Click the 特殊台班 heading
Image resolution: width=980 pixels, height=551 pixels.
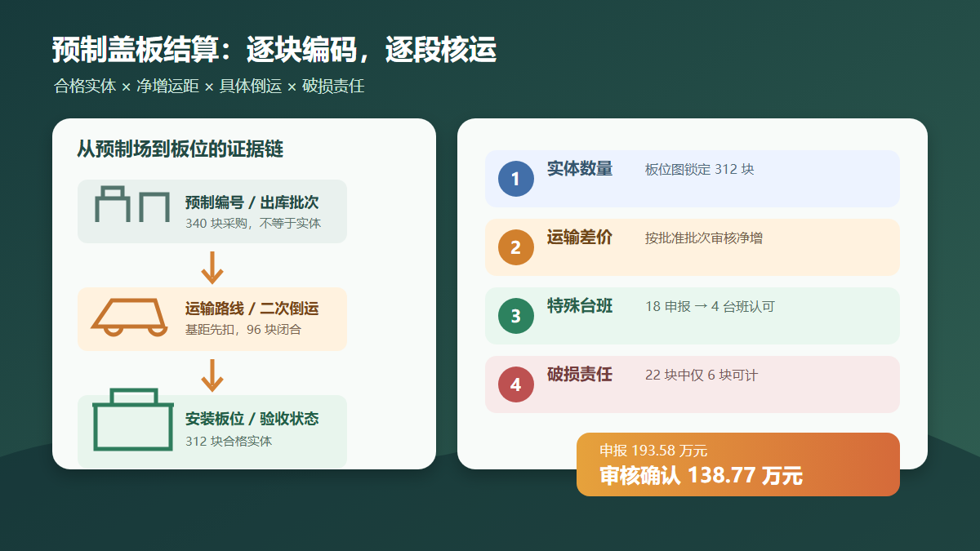pos(580,306)
